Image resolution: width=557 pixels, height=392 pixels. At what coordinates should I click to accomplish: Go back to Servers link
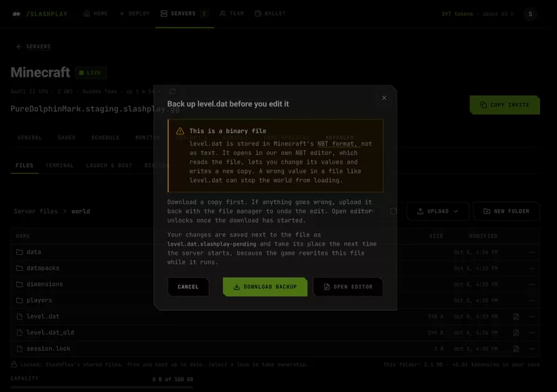pos(33,47)
